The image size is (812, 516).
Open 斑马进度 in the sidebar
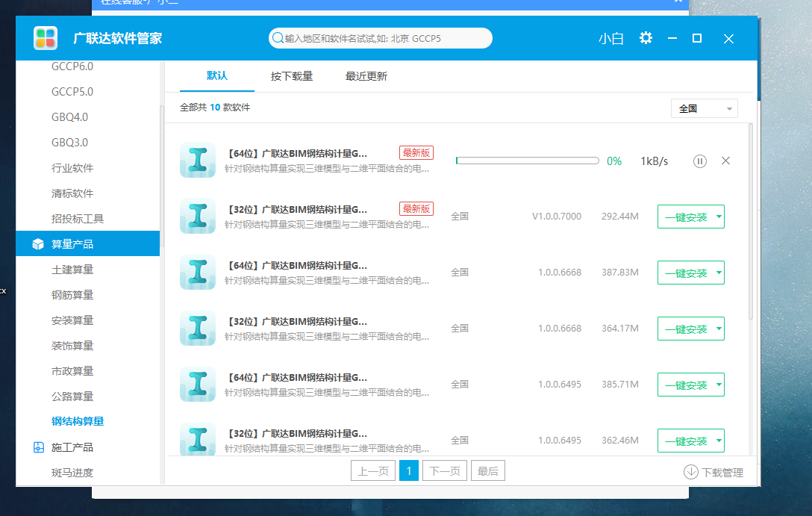coord(72,473)
